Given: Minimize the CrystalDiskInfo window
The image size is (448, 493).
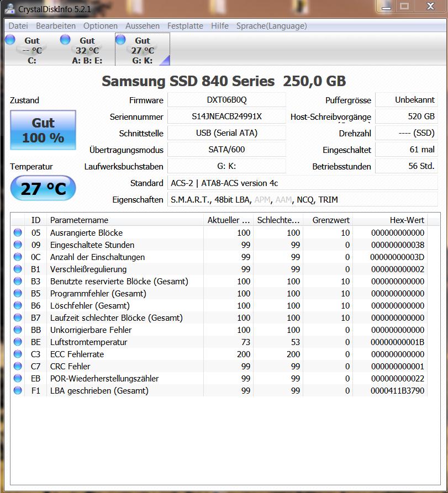Looking at the screenshot, I should (x=386, y=6).
